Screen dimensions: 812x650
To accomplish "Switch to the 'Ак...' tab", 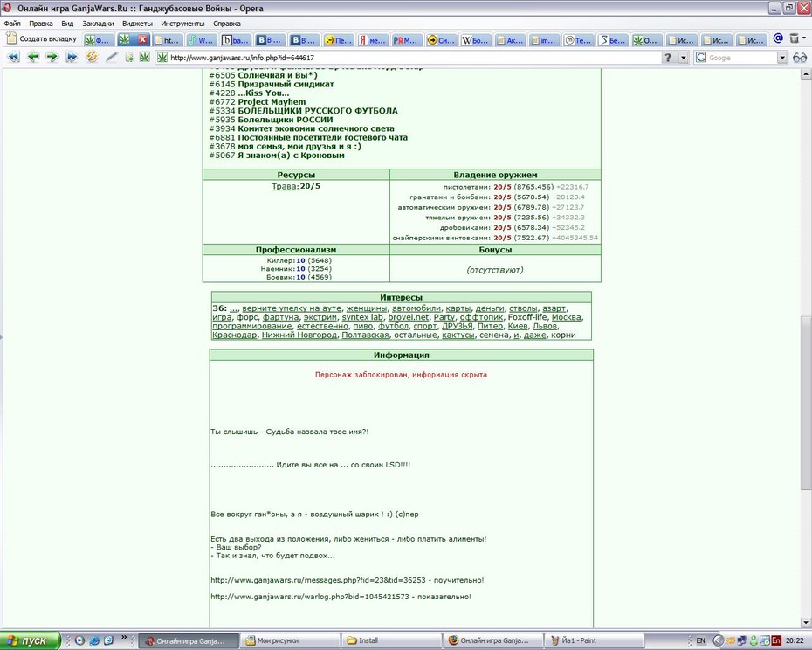I will (509, 40).
